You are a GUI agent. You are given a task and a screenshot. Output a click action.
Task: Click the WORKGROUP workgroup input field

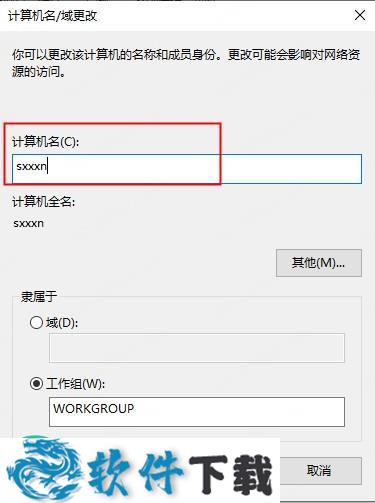(197, 412)
